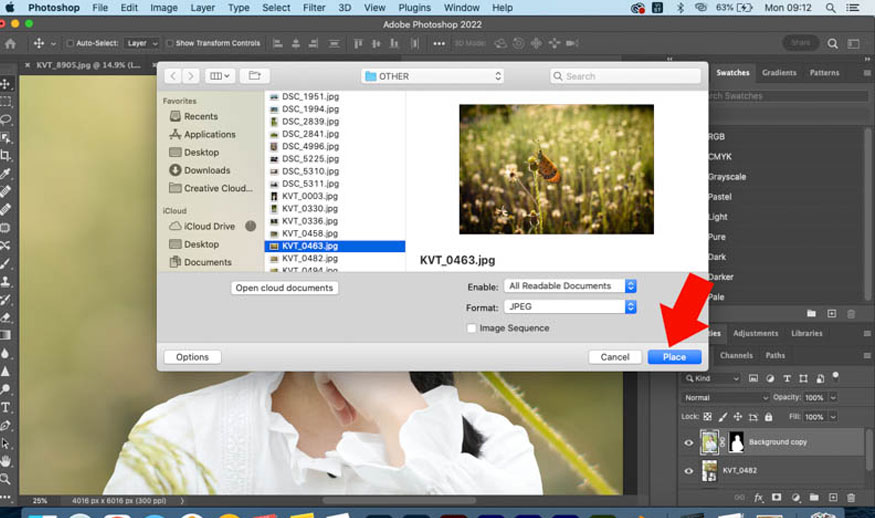Click the Place button

674,357
